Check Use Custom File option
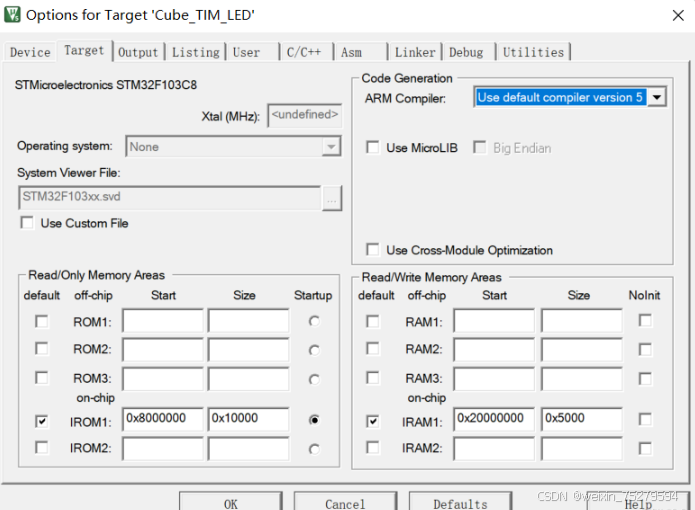The image size is (695, 510). (x=27, y=223)
